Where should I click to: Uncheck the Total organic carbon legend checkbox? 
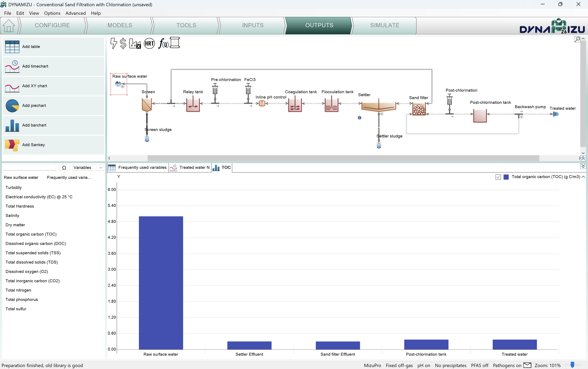(x=498, y=177)
